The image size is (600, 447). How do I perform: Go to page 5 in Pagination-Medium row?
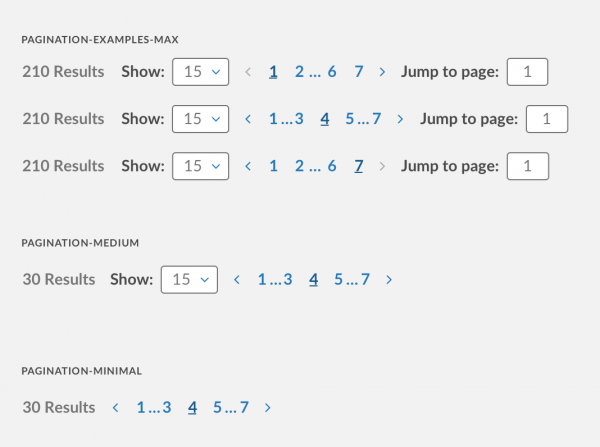[x=339, y=280]
